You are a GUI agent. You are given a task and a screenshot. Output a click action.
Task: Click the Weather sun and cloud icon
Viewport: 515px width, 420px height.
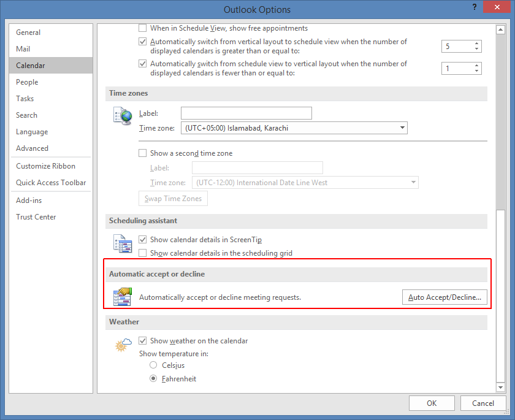point(123,345)
